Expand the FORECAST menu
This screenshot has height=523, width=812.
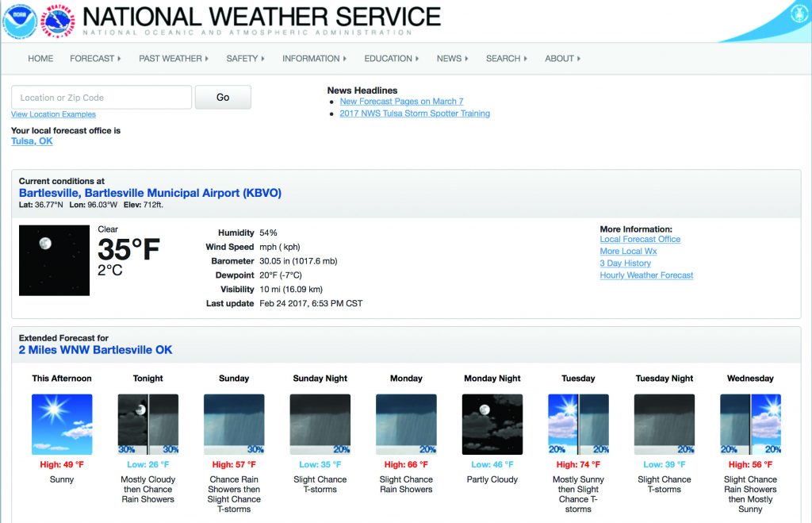(x=95, y=59)
